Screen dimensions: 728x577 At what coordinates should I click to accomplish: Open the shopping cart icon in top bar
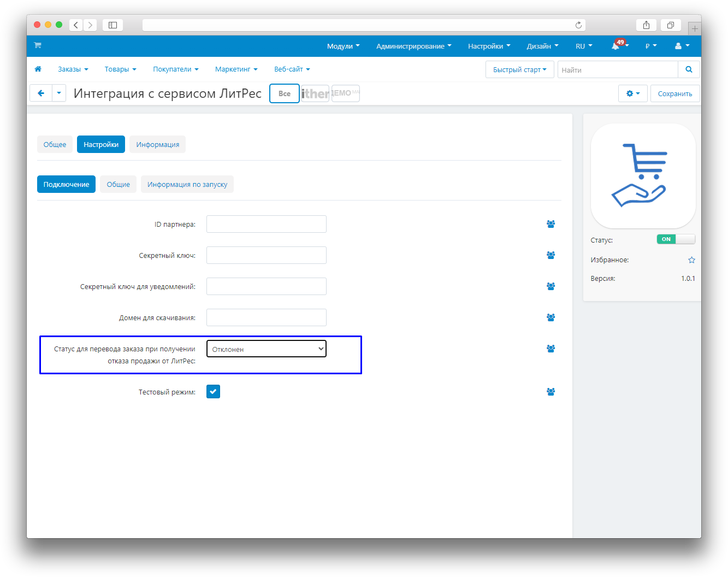[38, 45]
